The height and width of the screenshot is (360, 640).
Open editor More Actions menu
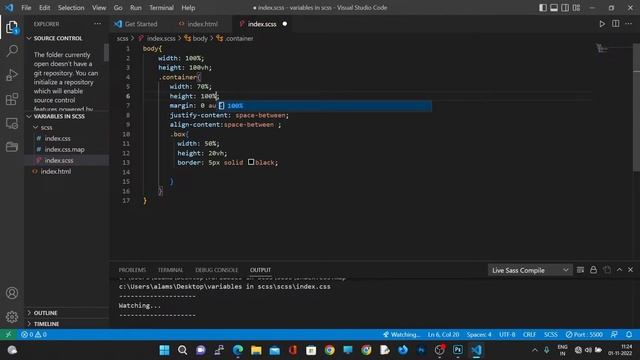point(629,24)
